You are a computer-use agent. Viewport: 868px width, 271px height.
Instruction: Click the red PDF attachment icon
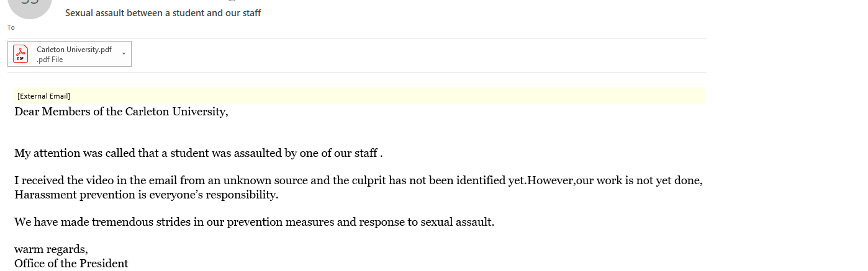pyautogui.click(x=21, y=54)
